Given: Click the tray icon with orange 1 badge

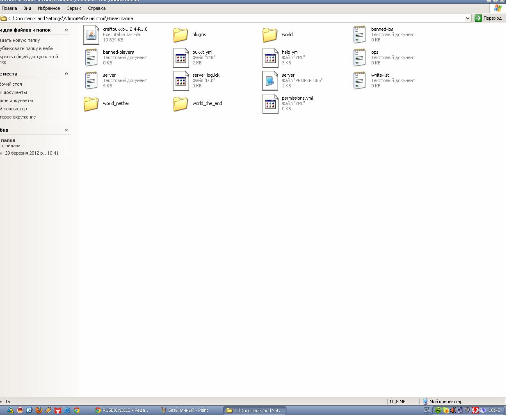Looking at the screenshot, I should point(446,410).
